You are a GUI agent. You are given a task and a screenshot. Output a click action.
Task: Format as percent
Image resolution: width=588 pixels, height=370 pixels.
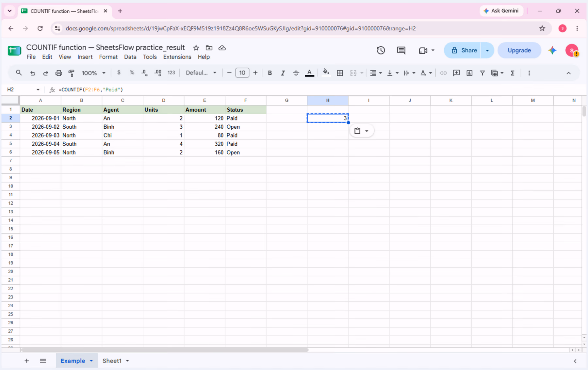132,73
